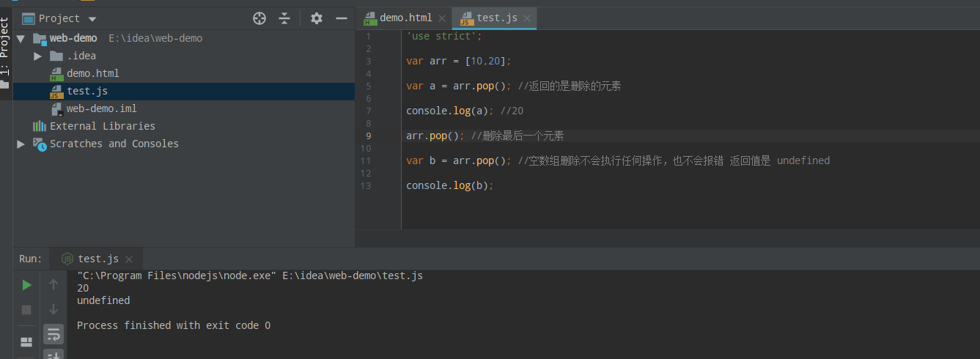
Task: Open the Project view dropdown
Action: pyautogui.click(x=92, y=19)
